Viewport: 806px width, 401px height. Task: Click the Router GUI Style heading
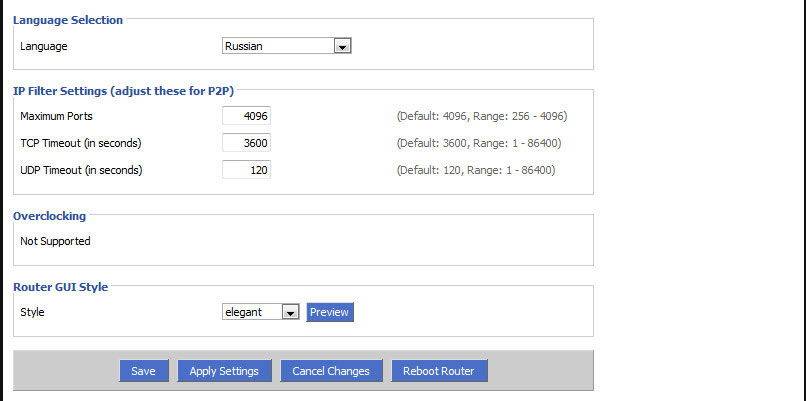pos(60,287)
